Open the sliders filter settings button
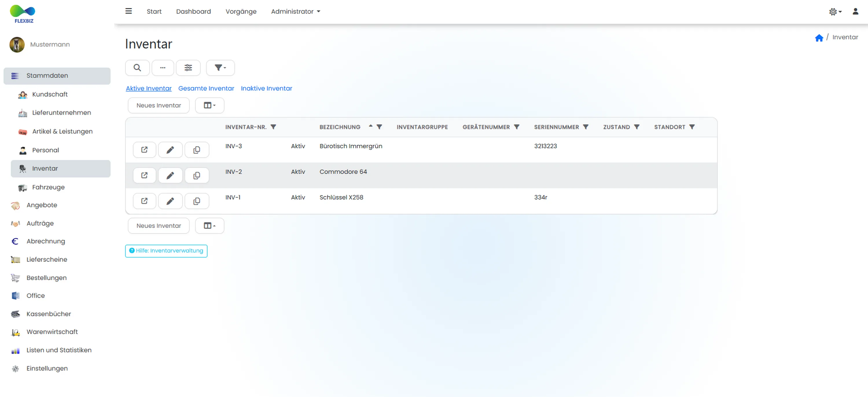Image resolution: width=868 pixels, height=397 pixels. click(x=188, y=68)
